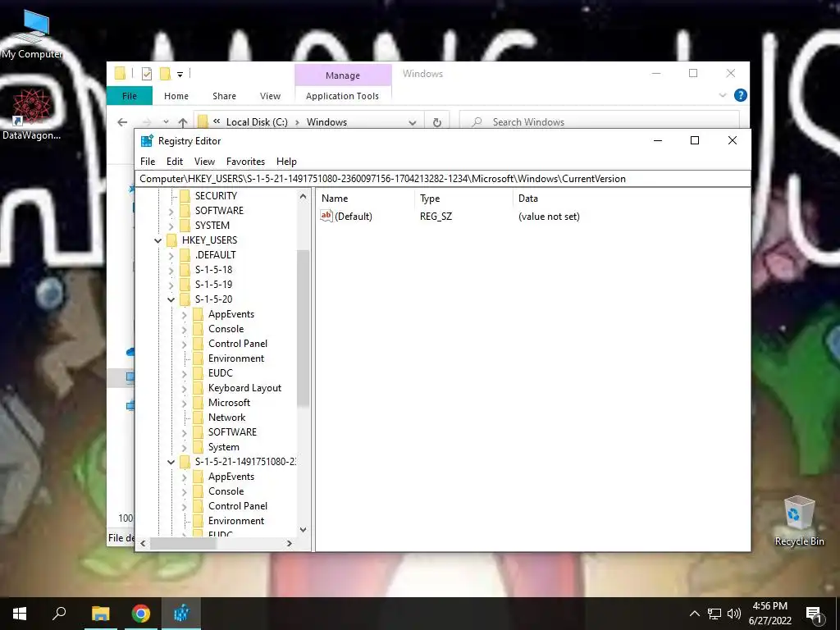
Task: Open the network status tray icon
Action: point(714,614)
